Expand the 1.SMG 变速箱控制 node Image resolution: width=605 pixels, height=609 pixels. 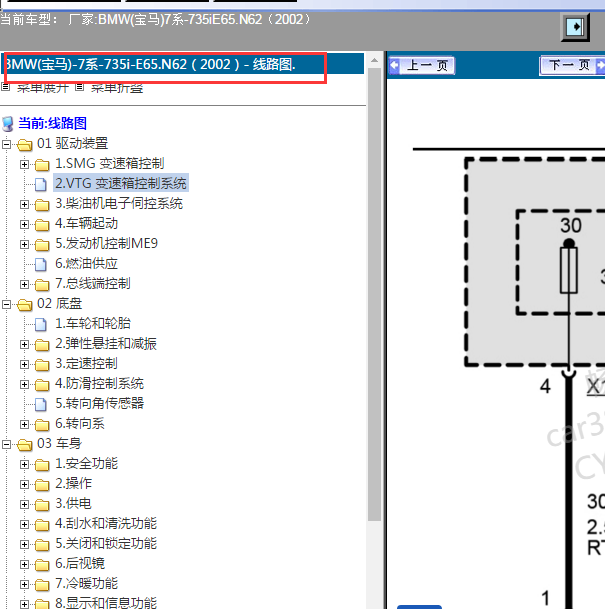click(24, 164)
